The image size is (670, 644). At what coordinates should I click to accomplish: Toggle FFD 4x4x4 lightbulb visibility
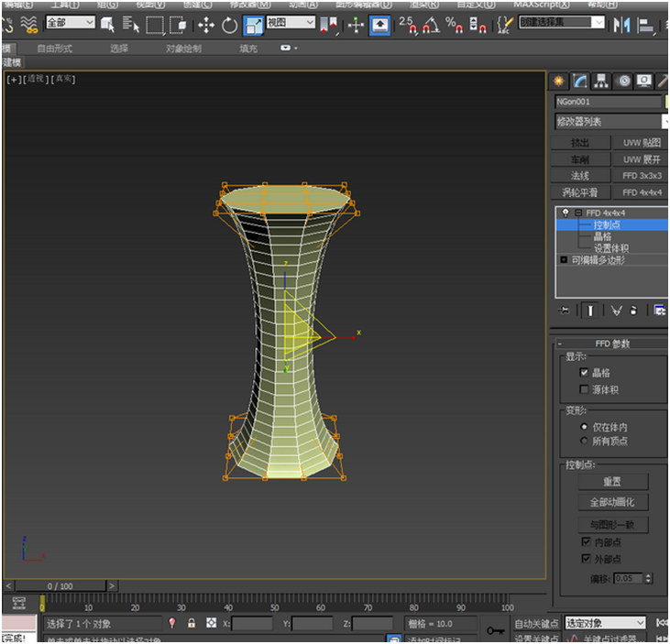(x=566, y=213)
